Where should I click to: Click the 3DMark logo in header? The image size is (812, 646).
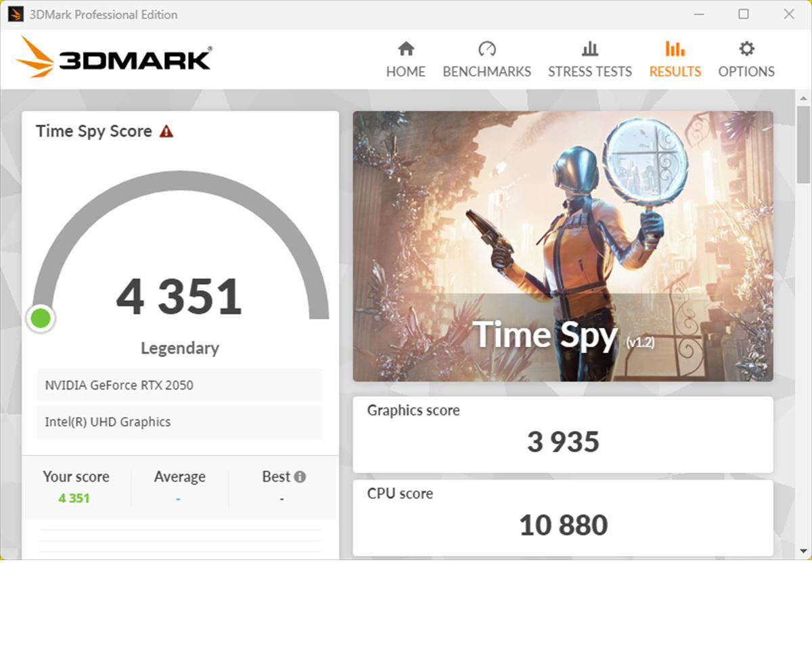113,57
